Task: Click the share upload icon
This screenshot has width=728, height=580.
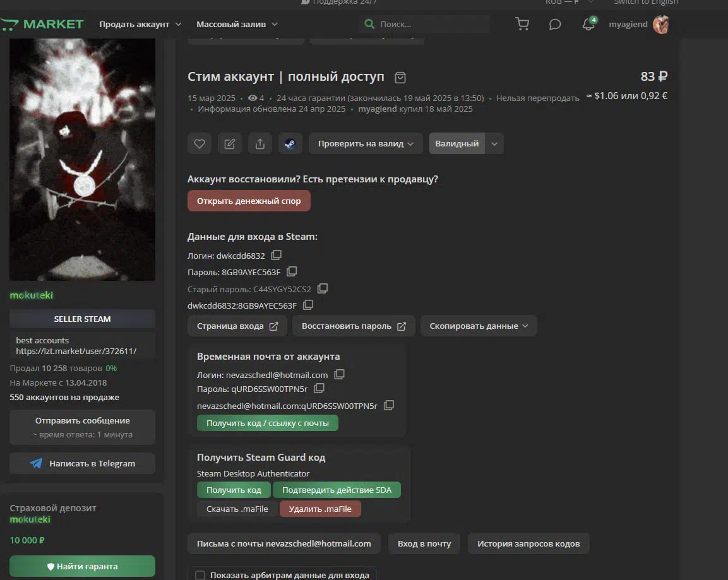Action: click(260, 143)
